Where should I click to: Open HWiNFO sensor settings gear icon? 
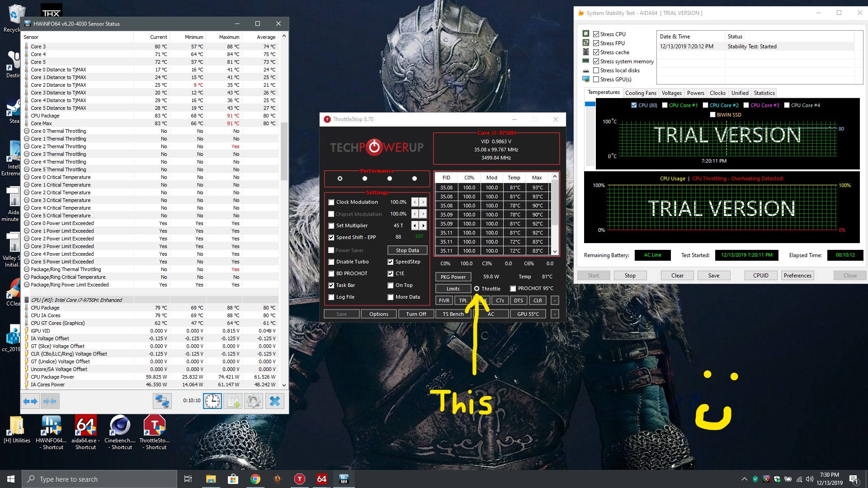coord(254,401)
